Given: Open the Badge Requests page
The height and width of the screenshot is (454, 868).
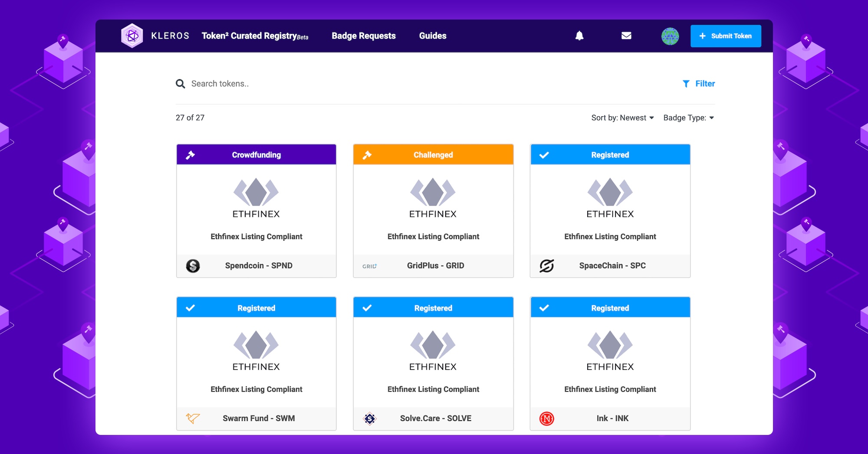Looking at the screenshot, I should (x=363, y=36).
